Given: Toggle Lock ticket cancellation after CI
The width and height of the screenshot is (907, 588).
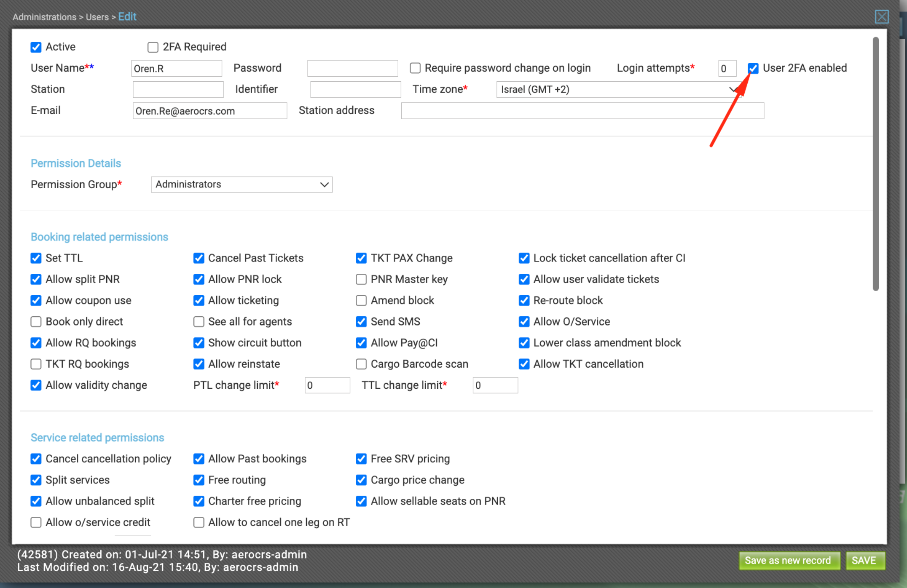Looking at the screenshot, I should coord(524,258).
